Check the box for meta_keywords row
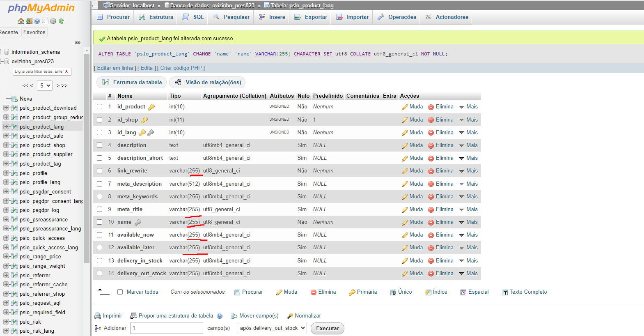This screenshot has width=644, height=336. click(99, 196)
